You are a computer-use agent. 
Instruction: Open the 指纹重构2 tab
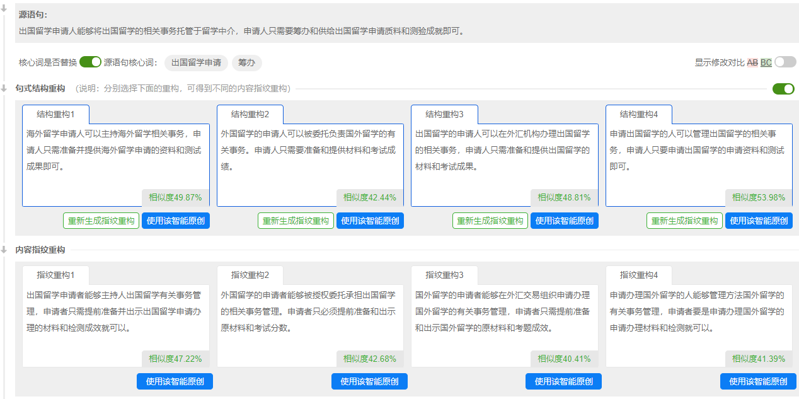tap(250, 275)
